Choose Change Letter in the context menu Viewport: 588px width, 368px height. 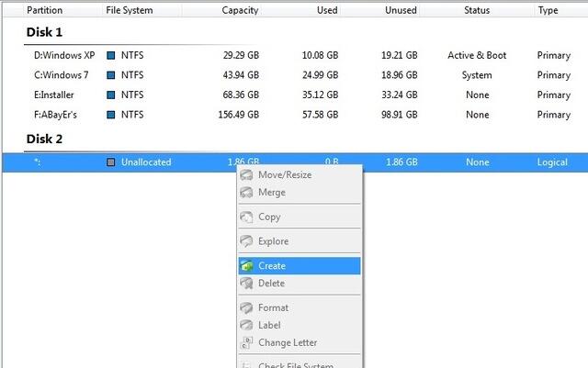coord(300,342)
